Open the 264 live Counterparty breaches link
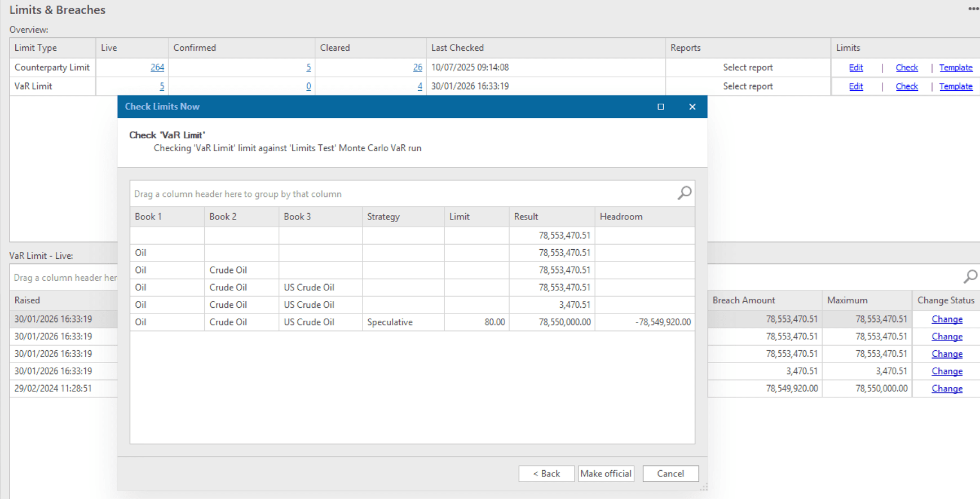Image resolution: width=980 pixels, height=499 pixels. pos(157,68)
